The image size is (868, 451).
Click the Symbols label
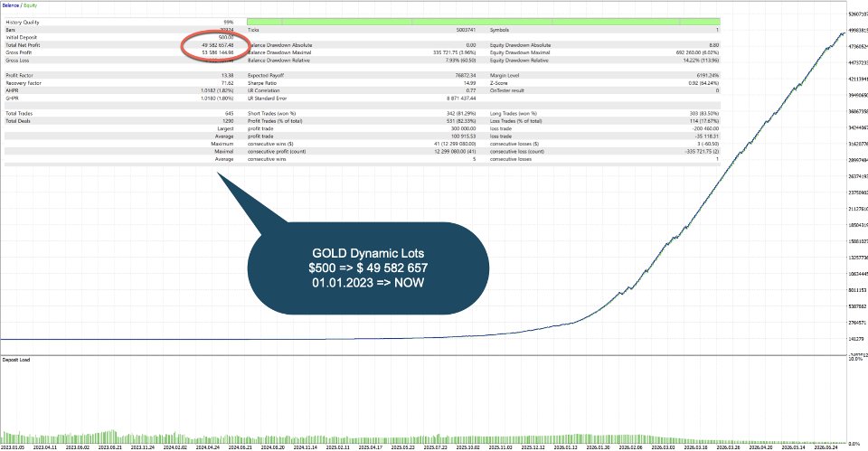[499, 30]
